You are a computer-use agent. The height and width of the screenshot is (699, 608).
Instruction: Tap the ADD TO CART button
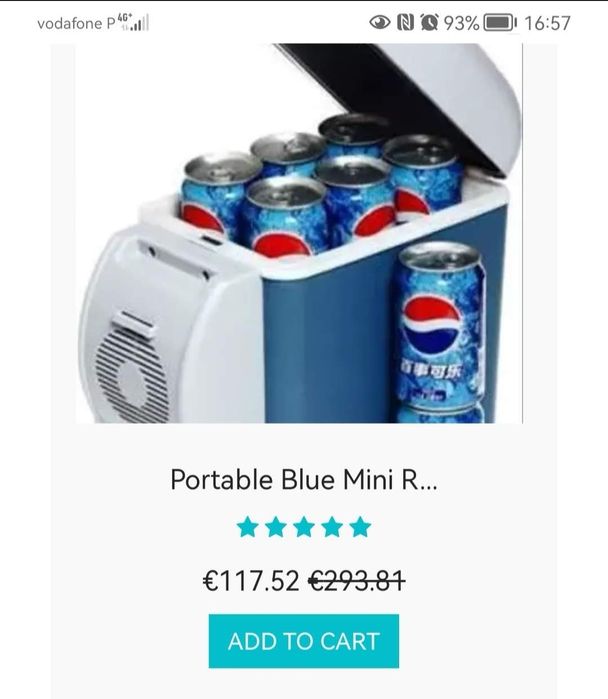point(304,641)
